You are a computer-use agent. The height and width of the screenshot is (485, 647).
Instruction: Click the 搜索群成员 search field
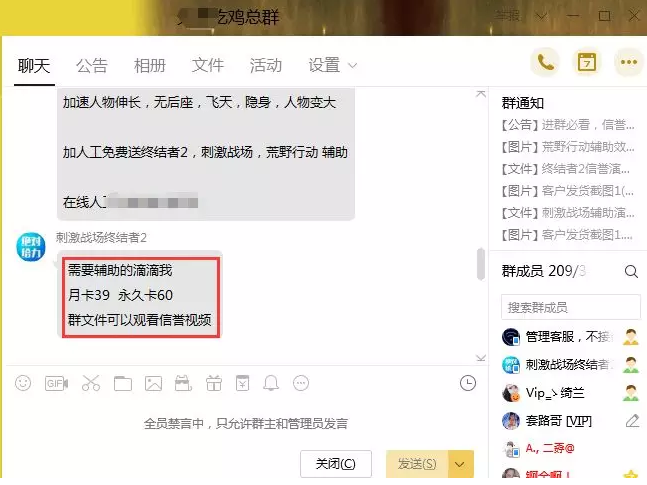571,307
